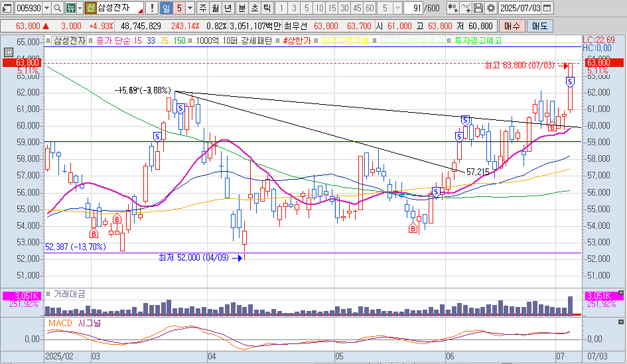The image size is (627, 364).
Task: Open the stock code history dropdown
Action: 47,7
